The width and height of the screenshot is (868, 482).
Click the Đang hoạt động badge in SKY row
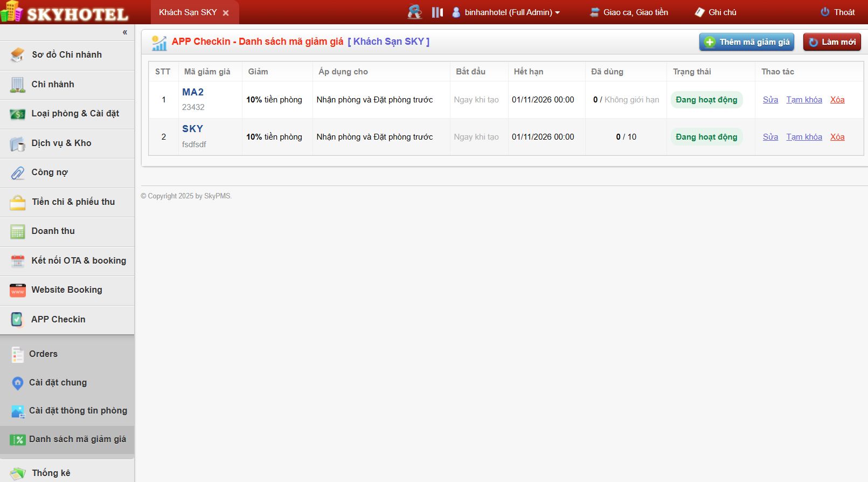pos(706,137)
